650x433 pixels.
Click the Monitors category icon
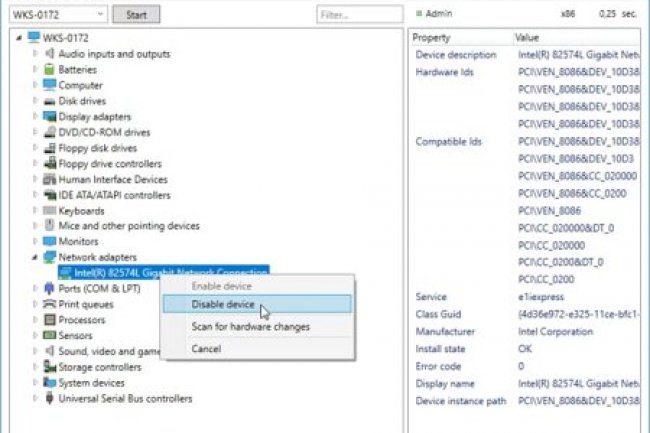tap(49, 242)
